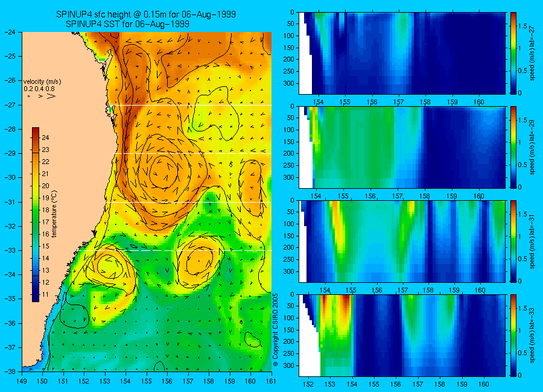Viewport: 543px width, 392px height.
Task: Click the SST temperature color bar on the map
Action: 36,215
